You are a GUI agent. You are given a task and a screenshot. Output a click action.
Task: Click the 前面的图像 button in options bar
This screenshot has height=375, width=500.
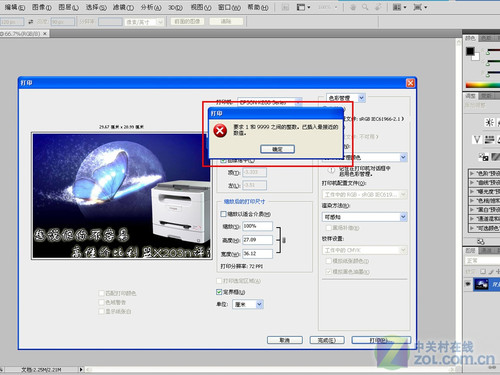coord(187,21)
